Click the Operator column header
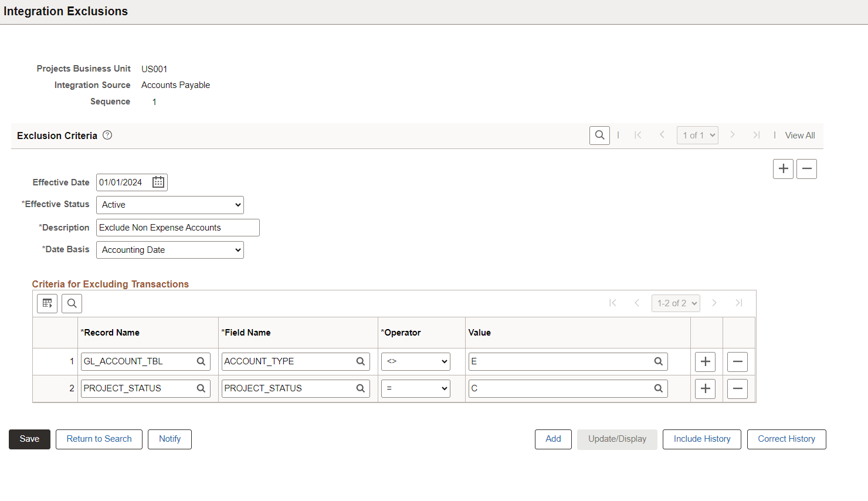Screen dimensions: 868x501 pyautogui.click(x=402, y=333)
